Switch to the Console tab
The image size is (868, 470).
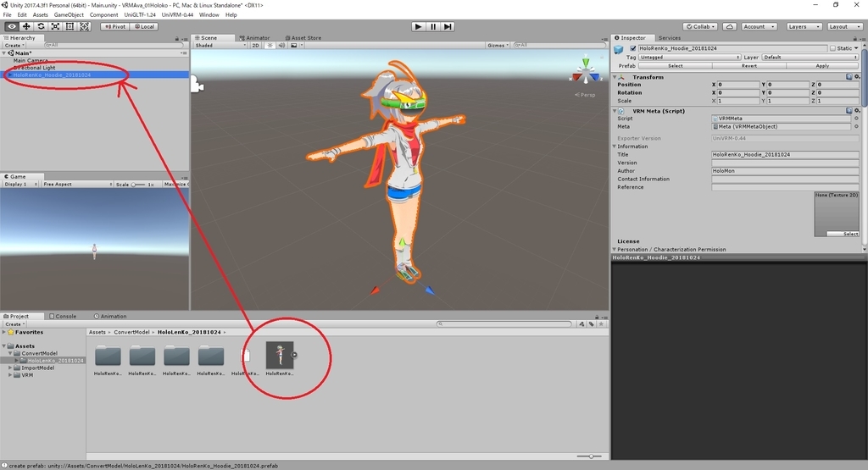pos(63,316)
